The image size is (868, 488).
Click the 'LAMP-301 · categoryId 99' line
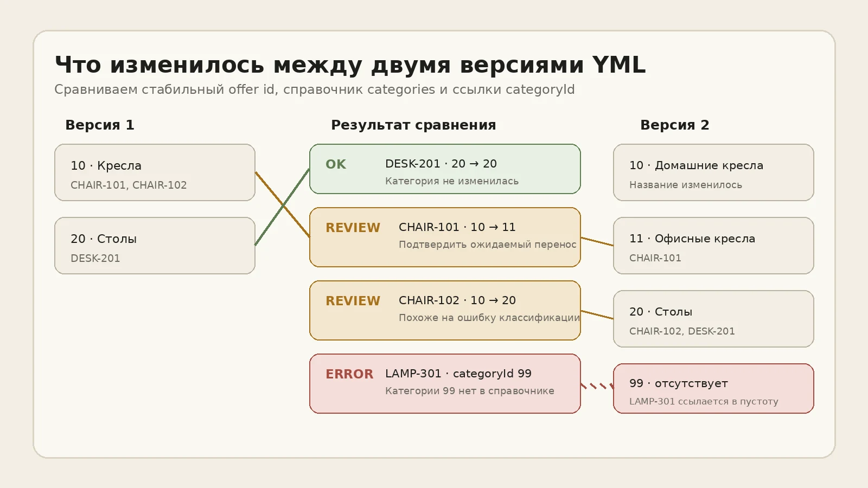point(458,374)
